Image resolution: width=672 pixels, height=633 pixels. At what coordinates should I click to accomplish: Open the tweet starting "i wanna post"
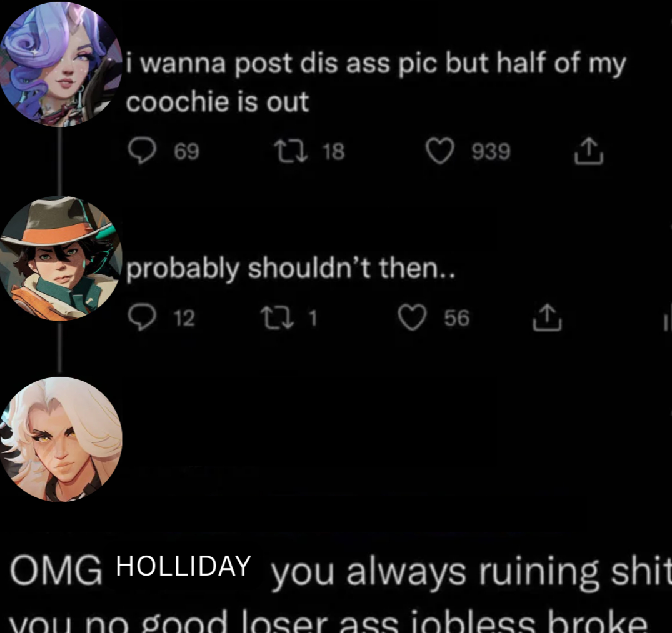click(x=376, y=82)
